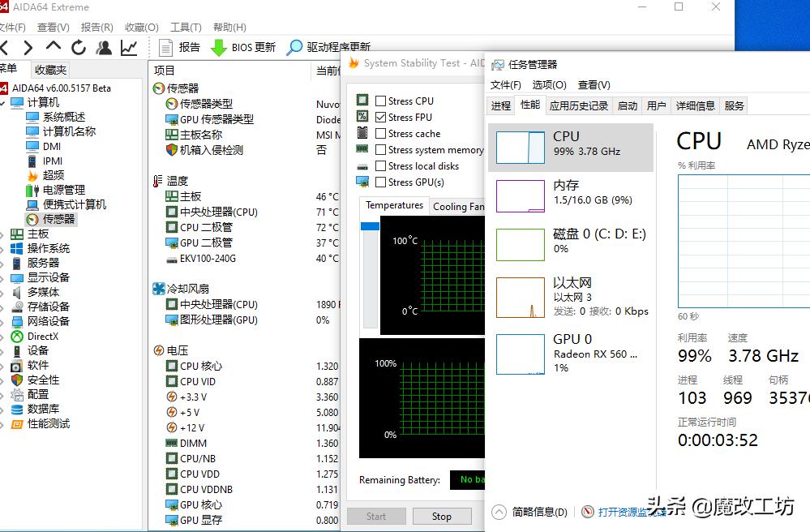Switch to 应用历史记录 tab

click(x=579, y=106)
